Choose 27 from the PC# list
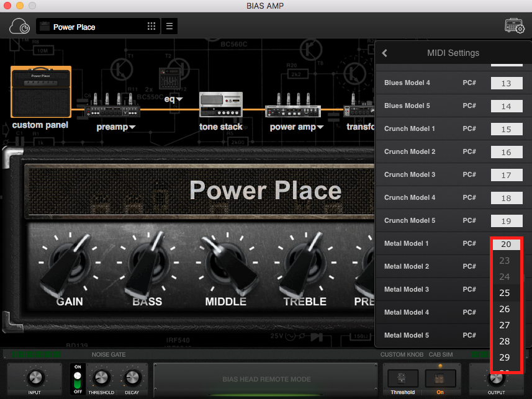 point(505,325)
